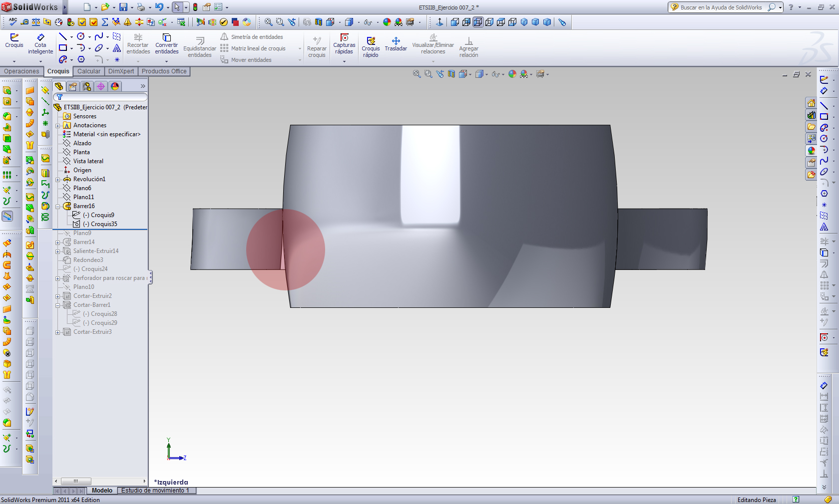Click the Cota inteligente dimension tool
The image size is (839, 504).
pyautogui.click(x=40, y=44)
